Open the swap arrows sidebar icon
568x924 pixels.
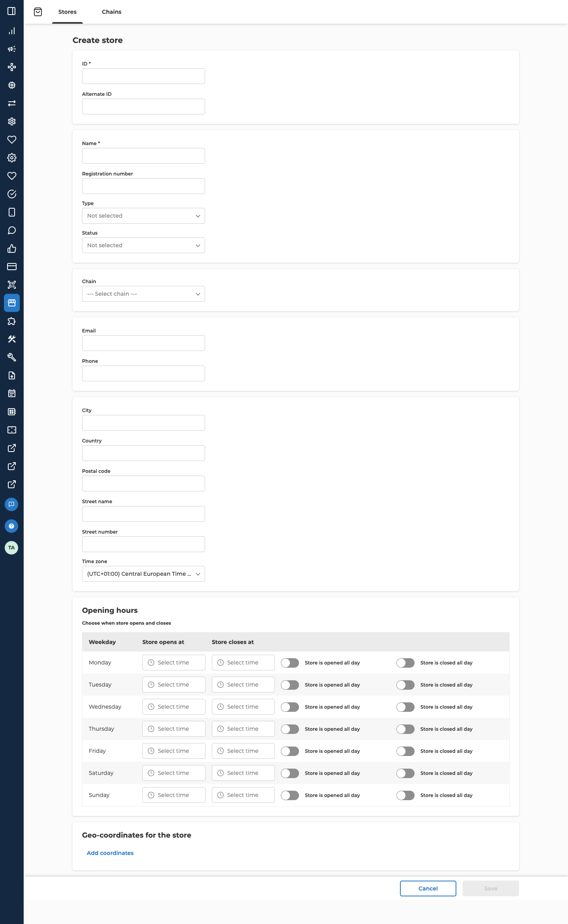point(12,103)
